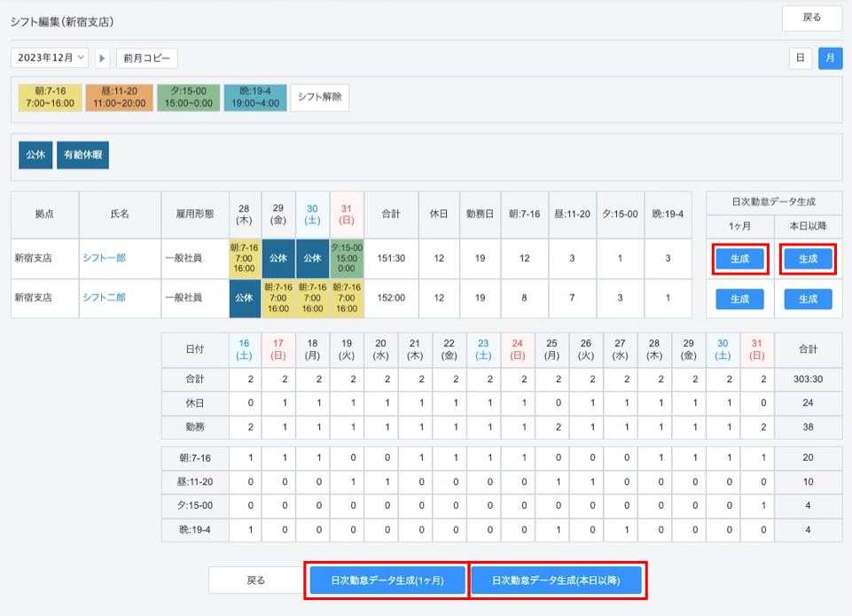852x616 pixels.
Task: Click シフト一郎's shift cell on 31 (日)
Action: click(x=346, y=259)
